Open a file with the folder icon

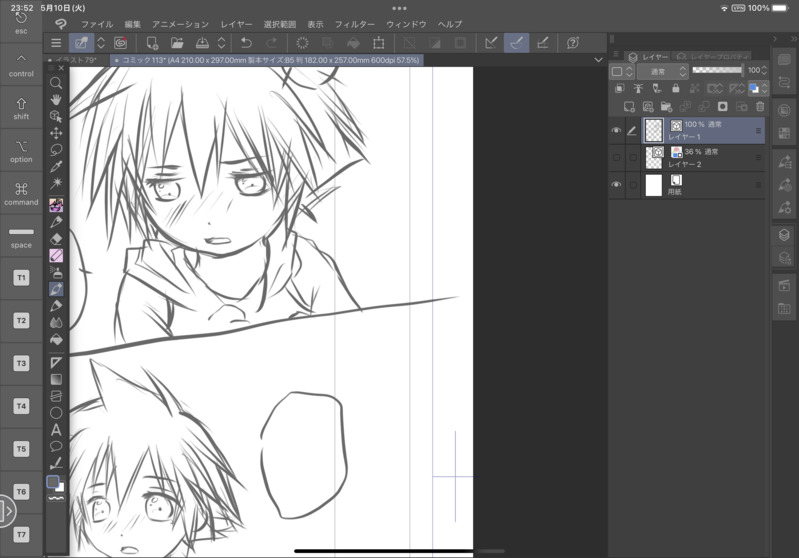(177, 43)
